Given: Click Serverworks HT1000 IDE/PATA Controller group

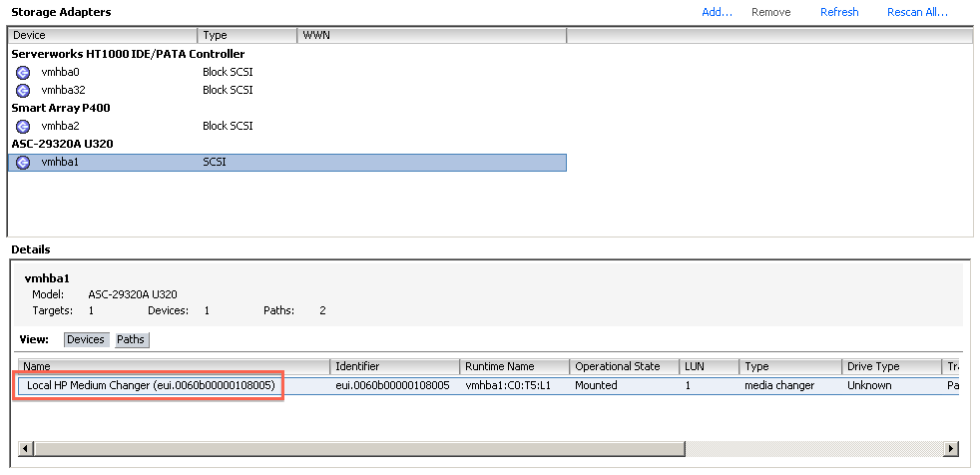Looking at the screenshot, I should [x=128, y=54].
